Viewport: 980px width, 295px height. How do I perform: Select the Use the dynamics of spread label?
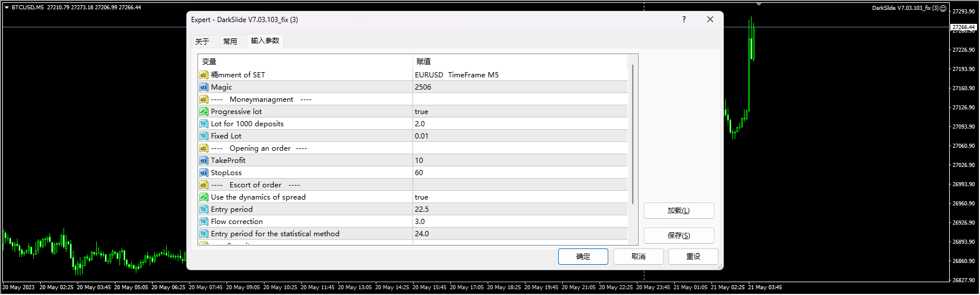click(258, 197)
